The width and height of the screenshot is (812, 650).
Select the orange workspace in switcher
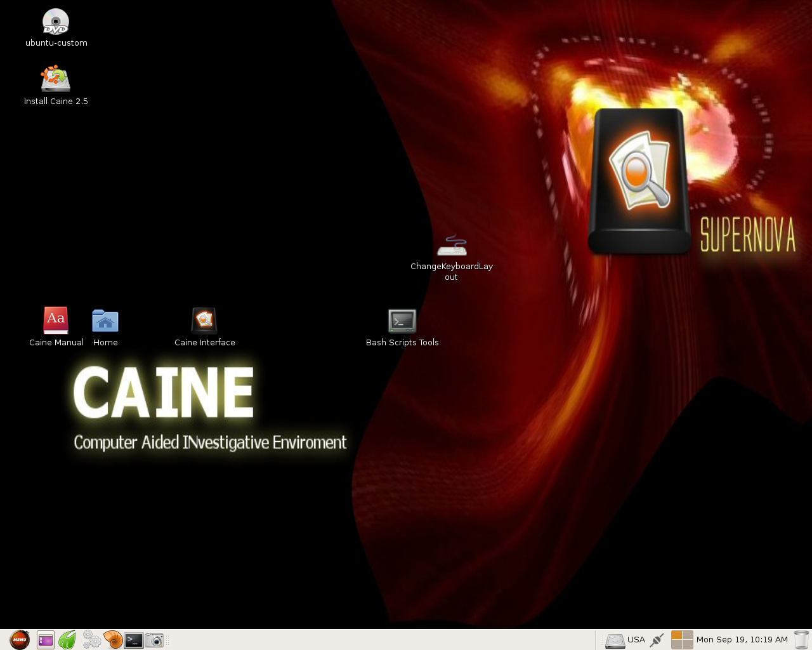tap(677, 635)
